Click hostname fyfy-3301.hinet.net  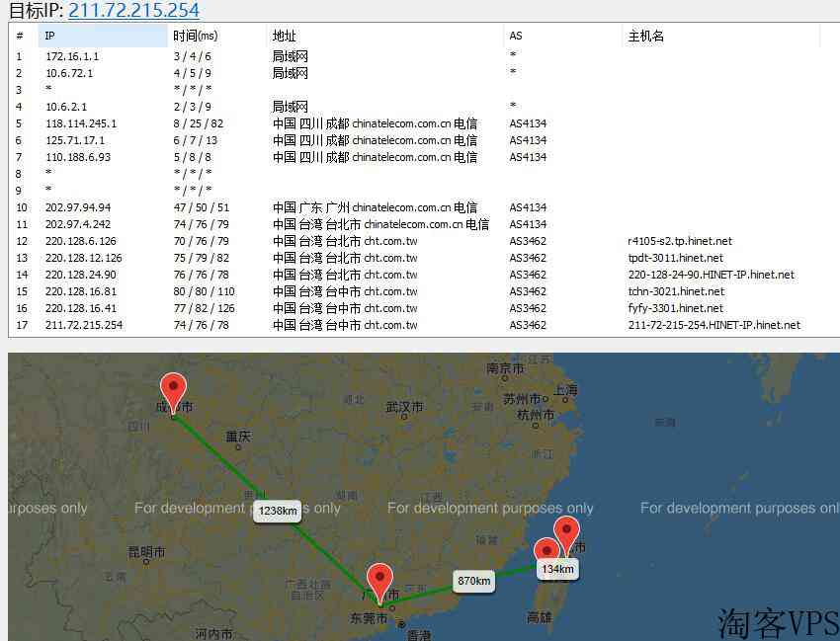click(x=676, y=308)
